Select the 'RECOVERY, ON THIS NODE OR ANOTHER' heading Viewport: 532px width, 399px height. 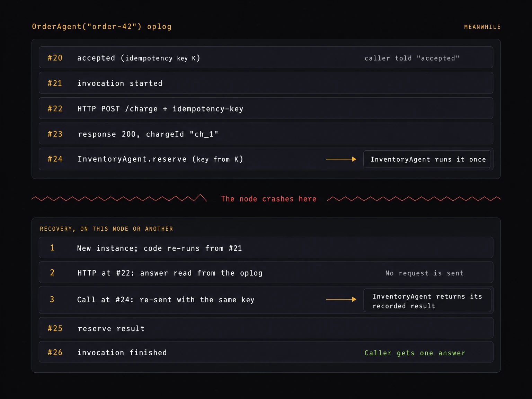106,229
